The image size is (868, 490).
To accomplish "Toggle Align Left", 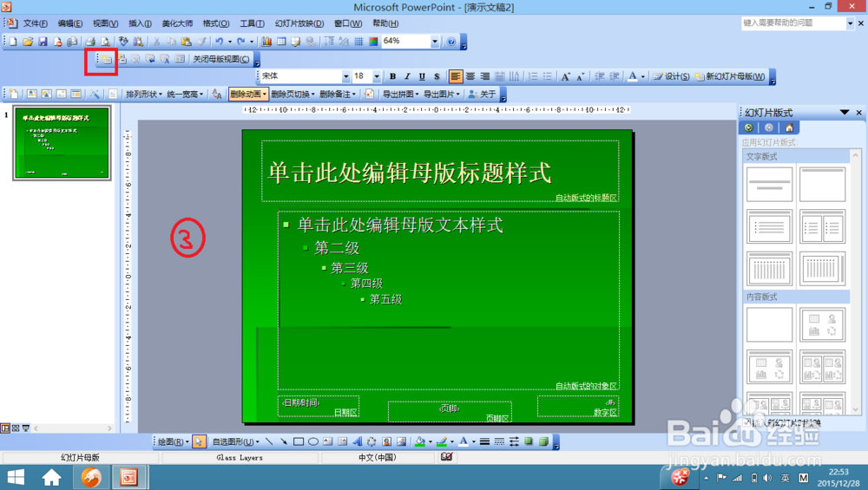I will [456, 76].
